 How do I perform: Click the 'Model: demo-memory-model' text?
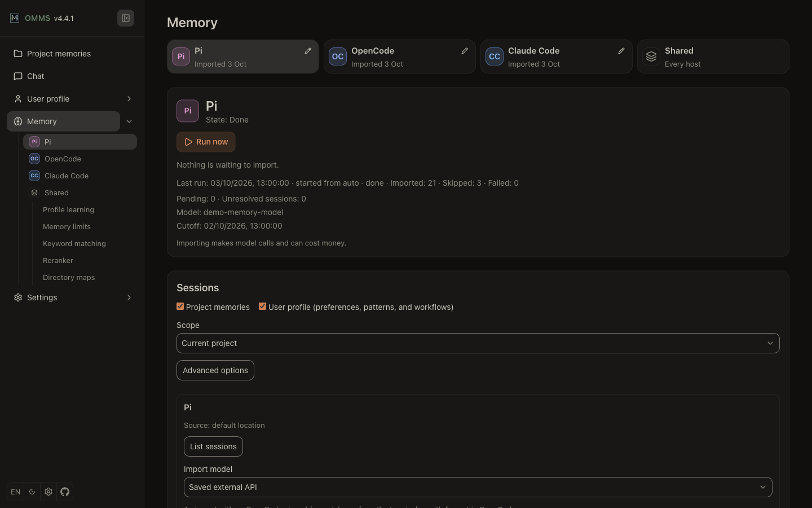(230, 212)
